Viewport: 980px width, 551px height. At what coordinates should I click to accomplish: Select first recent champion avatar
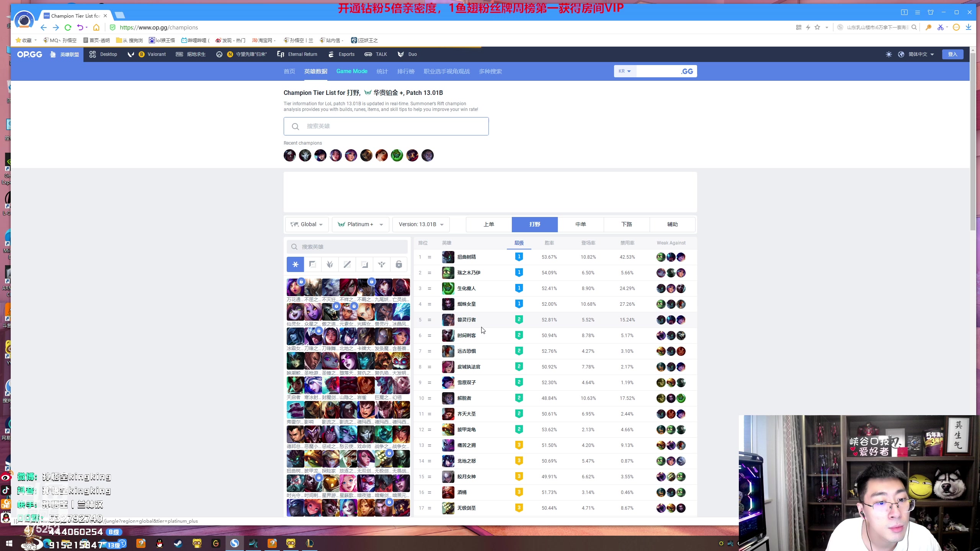pyautogui.click(x=290, y=155)
